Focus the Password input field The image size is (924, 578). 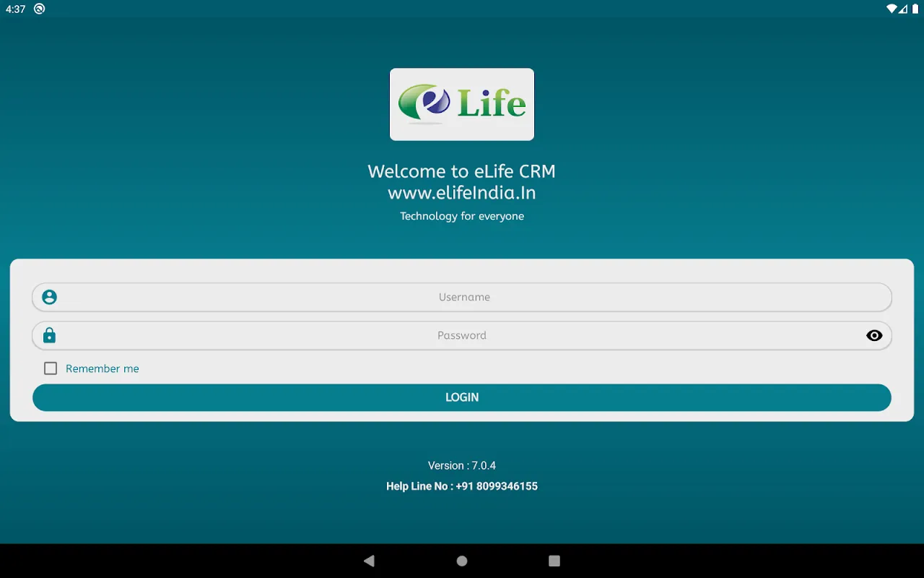click(462, 335)
